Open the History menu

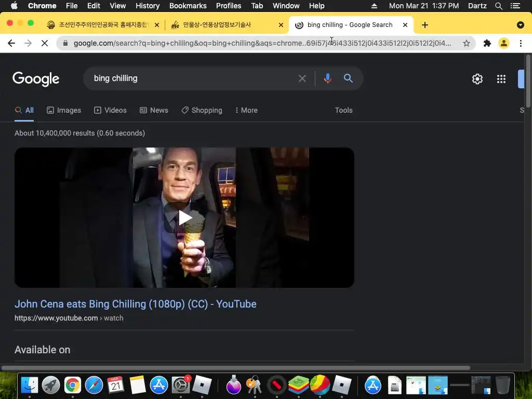click(x=148, y=6)
